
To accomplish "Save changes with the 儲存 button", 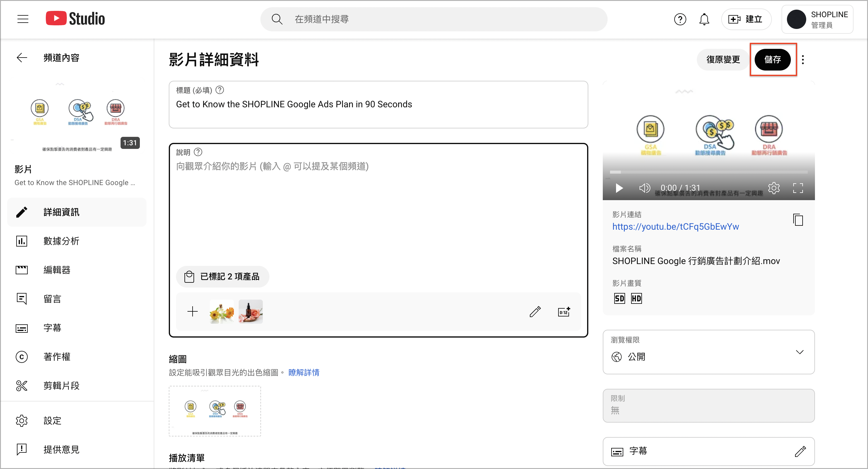I will (x=772, y=60).
